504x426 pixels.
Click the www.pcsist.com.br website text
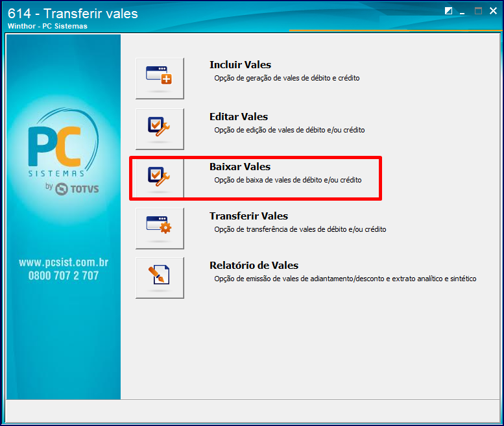64,262
